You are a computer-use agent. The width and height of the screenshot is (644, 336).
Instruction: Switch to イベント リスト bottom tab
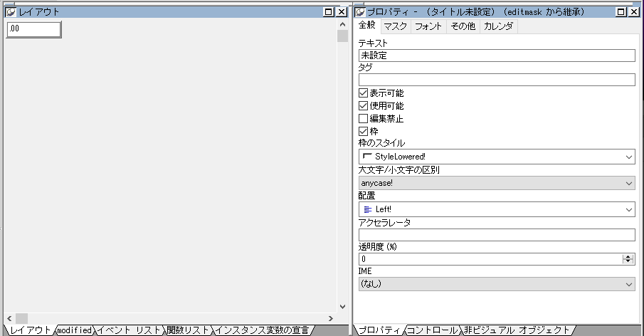click(x=129, y=330)
